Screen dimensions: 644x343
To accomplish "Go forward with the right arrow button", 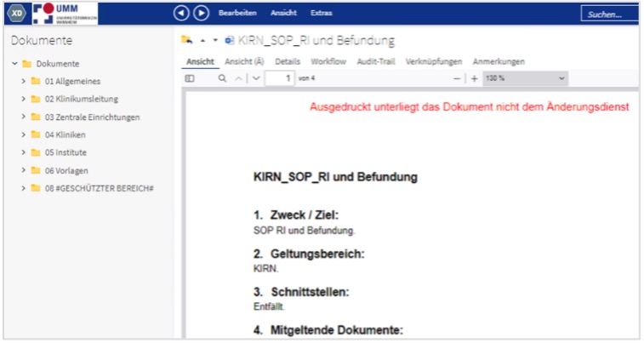I will click(201, 13).
